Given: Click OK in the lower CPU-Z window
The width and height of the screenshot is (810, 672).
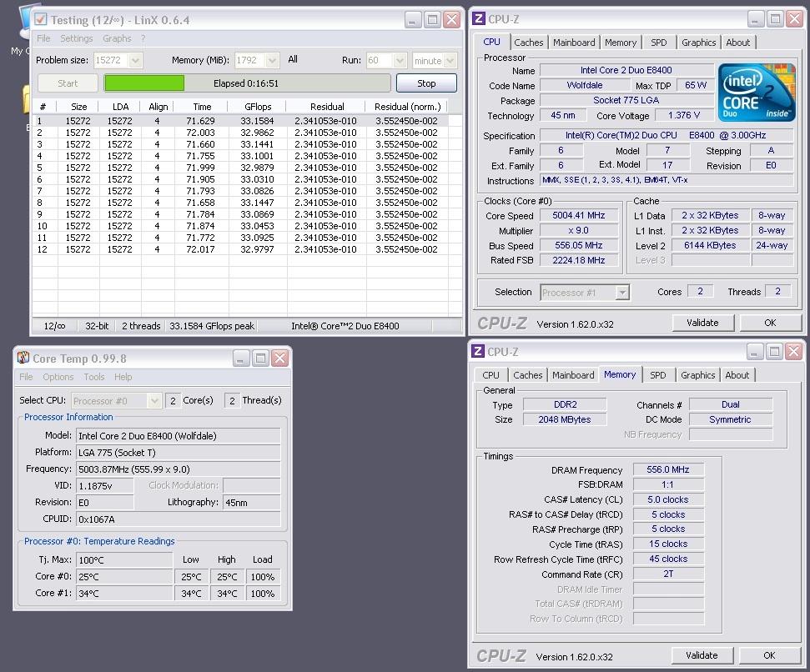Looking at the screenshot, I should [x=768, y=655].
